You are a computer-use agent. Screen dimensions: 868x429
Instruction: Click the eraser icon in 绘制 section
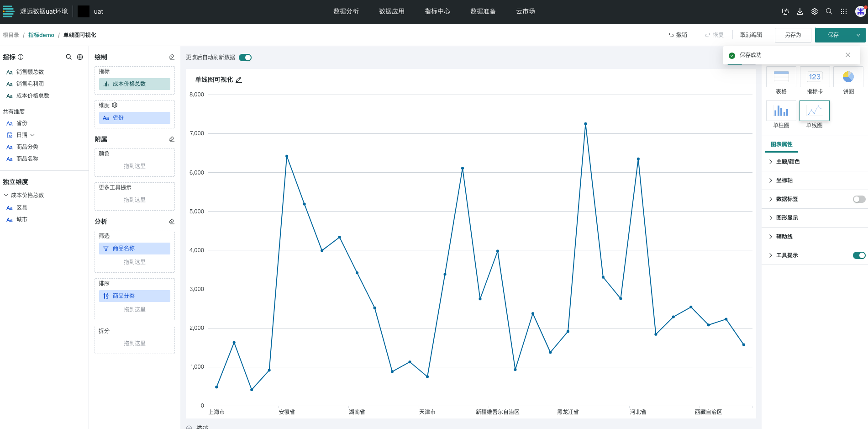(x=172, y=57)
